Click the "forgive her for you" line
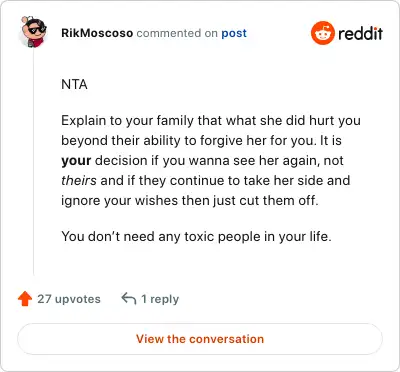 (x=201, y=141)
